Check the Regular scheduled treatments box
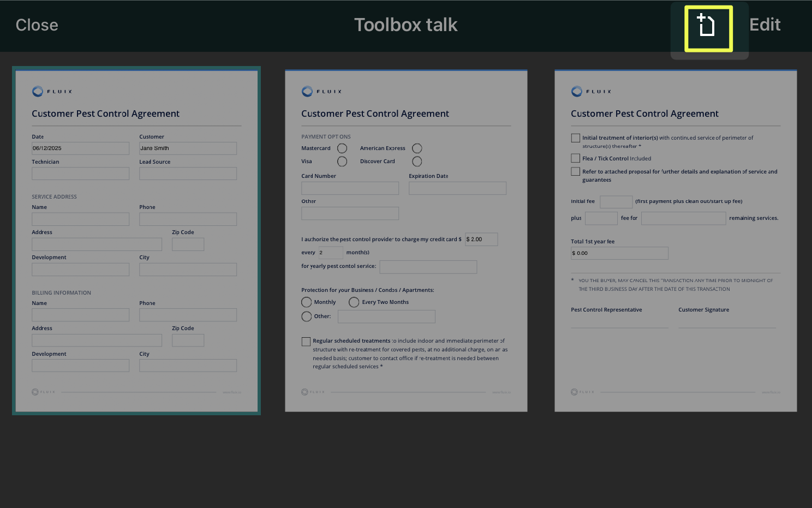The width and height of the screenshot is (812, 508). point(306,342)
